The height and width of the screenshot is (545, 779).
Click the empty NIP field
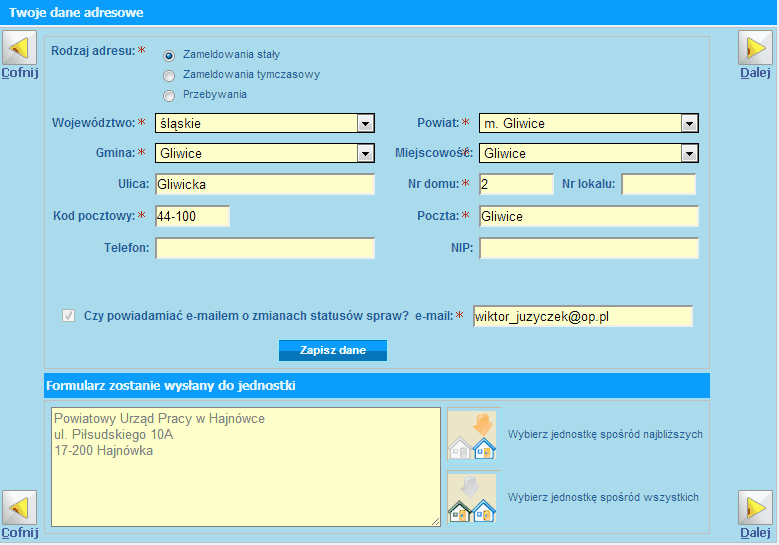(589, 248)
